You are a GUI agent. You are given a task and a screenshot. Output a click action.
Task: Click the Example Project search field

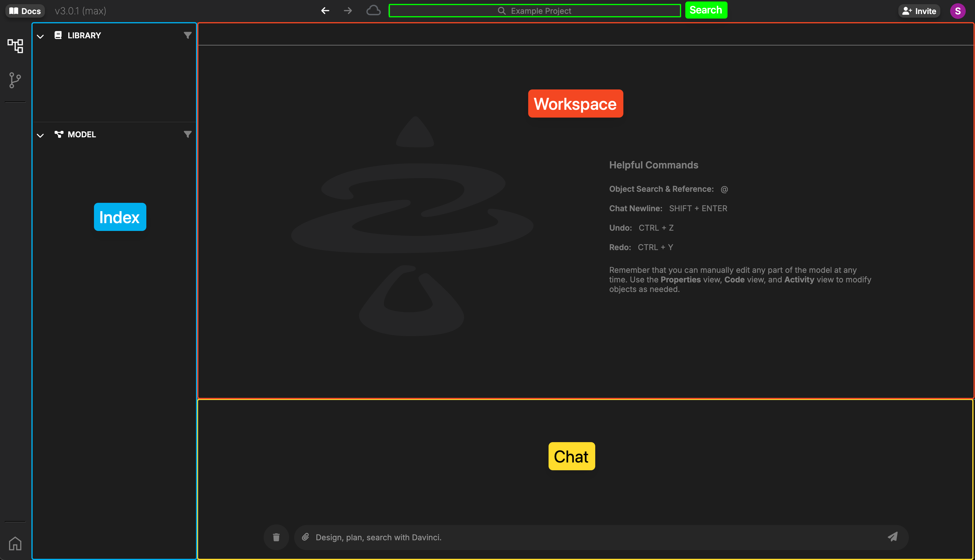point(534,11)
